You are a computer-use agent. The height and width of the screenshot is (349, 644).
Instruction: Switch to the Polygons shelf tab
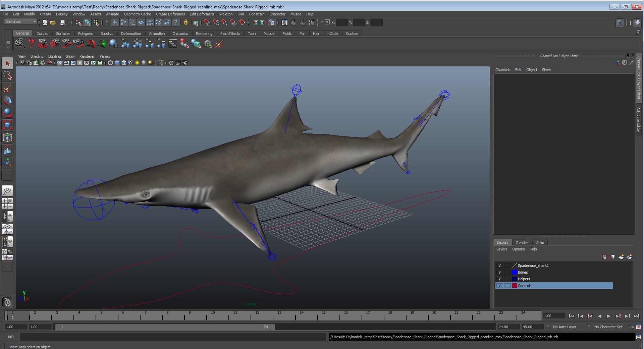tap(85, 34)
